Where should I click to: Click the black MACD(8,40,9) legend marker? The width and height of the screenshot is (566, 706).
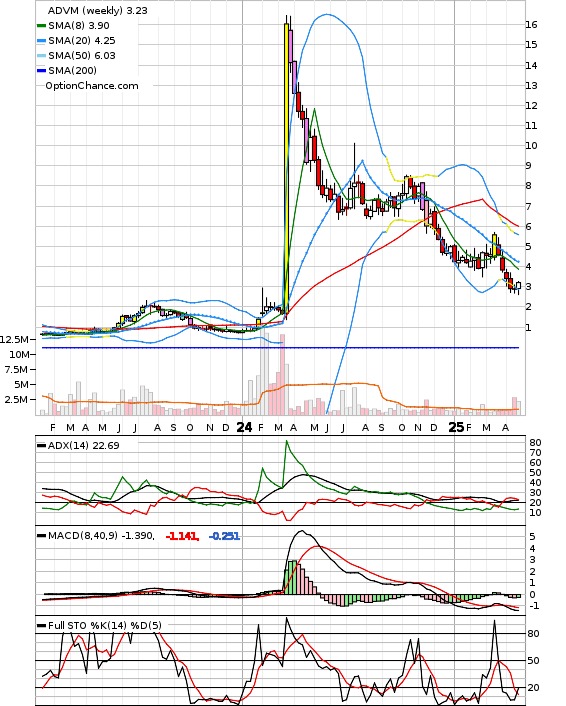pos(41,536)
